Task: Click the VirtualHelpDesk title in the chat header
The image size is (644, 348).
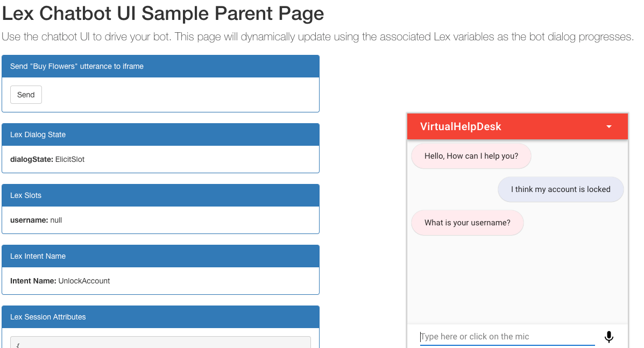Action: tap(461, 126)
